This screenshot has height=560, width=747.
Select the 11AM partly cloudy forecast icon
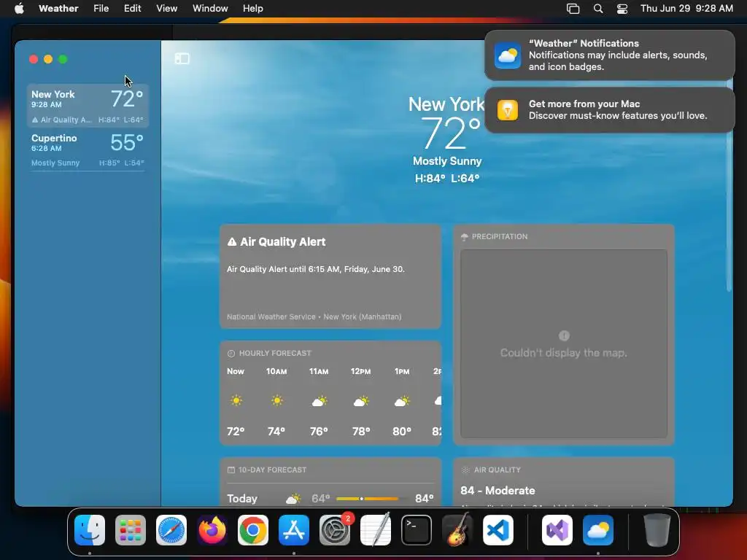pyautogui.click(x=320, y=402)
